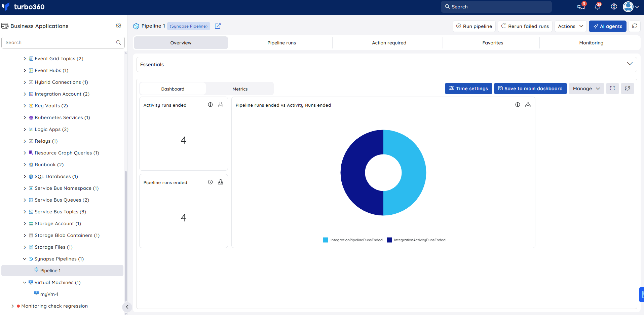The width and height of the screenshot is (644, 315).
Task: Click info icon on Activity runs ended
Action: click(210, 105)
